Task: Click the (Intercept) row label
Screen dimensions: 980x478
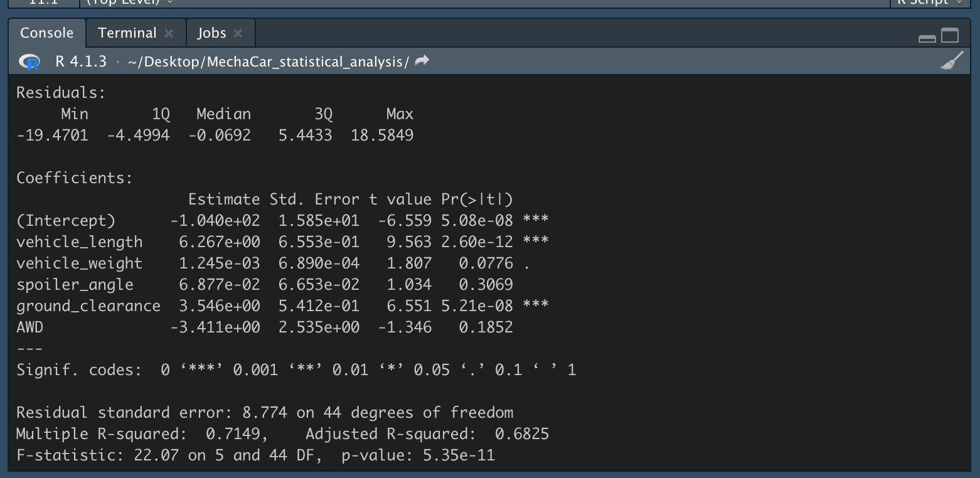Action: click(x=66, y=221)
